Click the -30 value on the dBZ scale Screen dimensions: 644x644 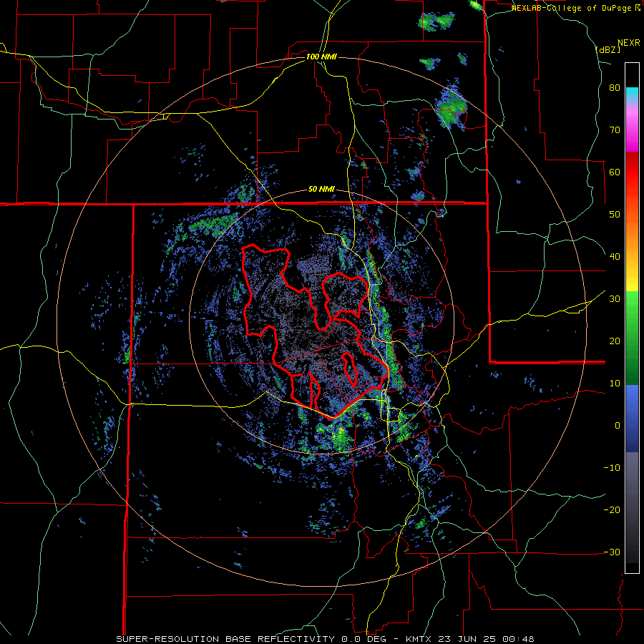[612, 552]
